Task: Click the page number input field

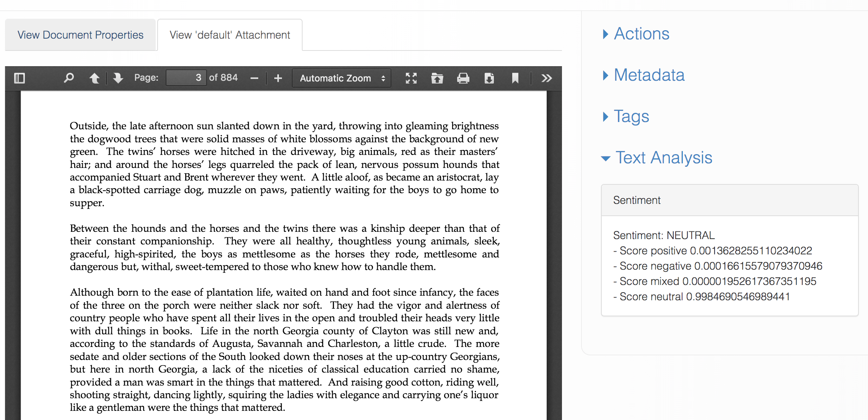Action: (x=186, y=78)
